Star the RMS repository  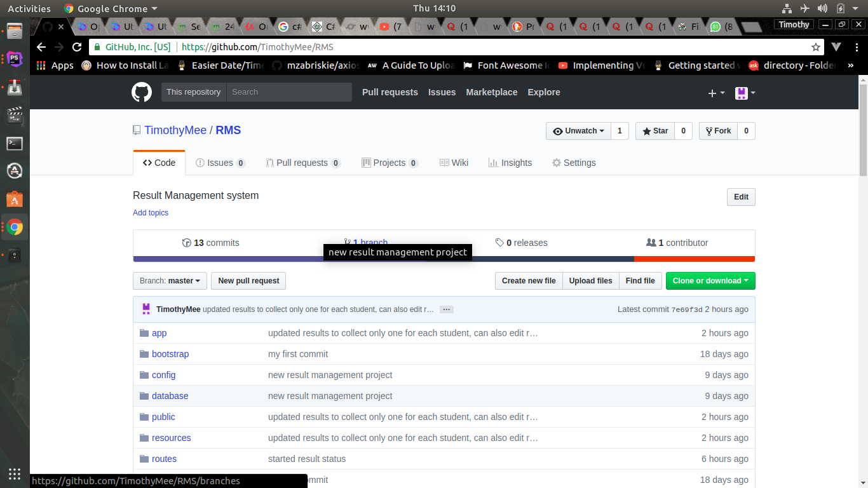[654, 131]
